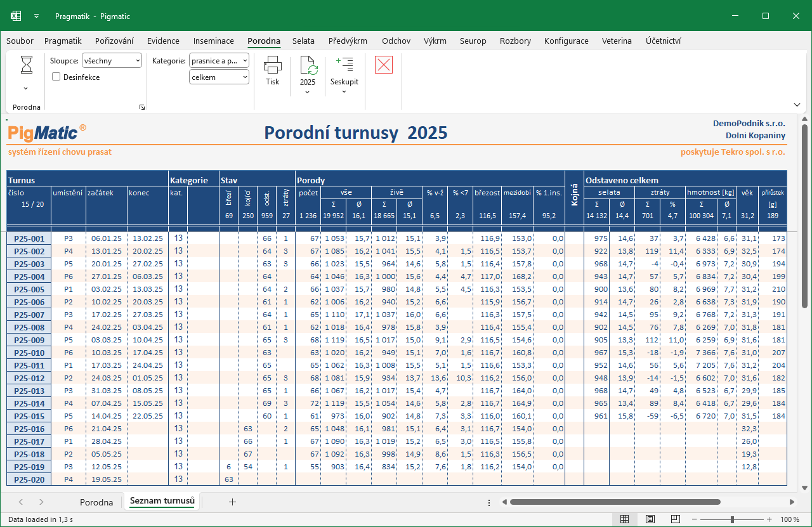The height and width of the screenshot is (527, 812).
Task: Click the zoom in plus icon
Action: click(x=770, y=519)
